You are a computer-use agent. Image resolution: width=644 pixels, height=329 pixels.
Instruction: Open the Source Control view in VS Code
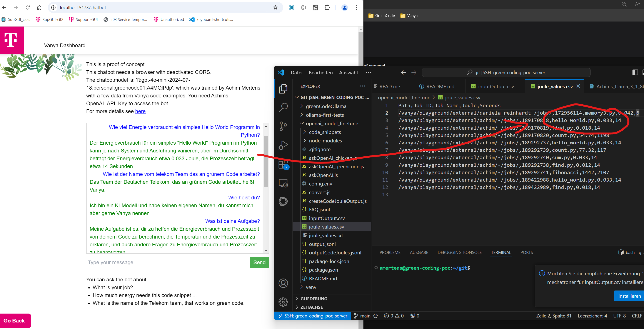click(x=283, y=126)
